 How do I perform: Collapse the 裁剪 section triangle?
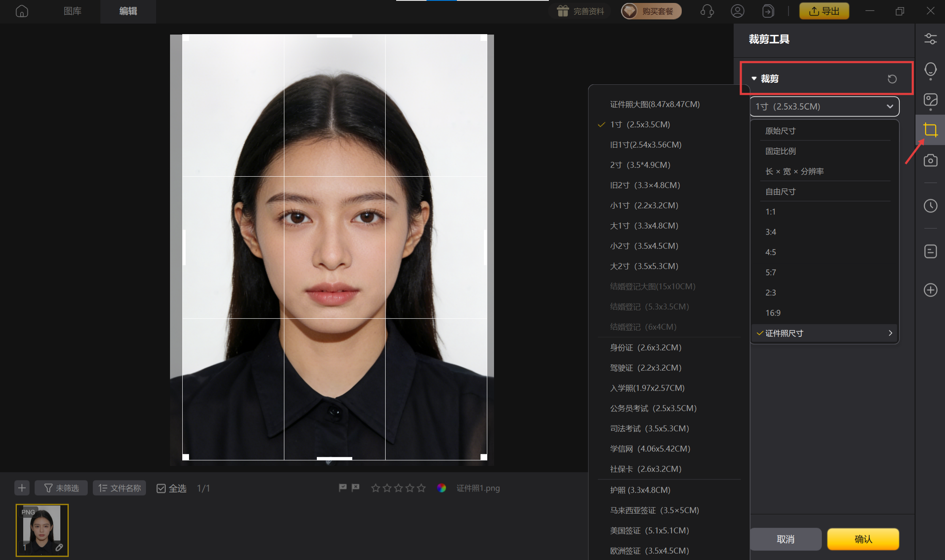[754, 79]
